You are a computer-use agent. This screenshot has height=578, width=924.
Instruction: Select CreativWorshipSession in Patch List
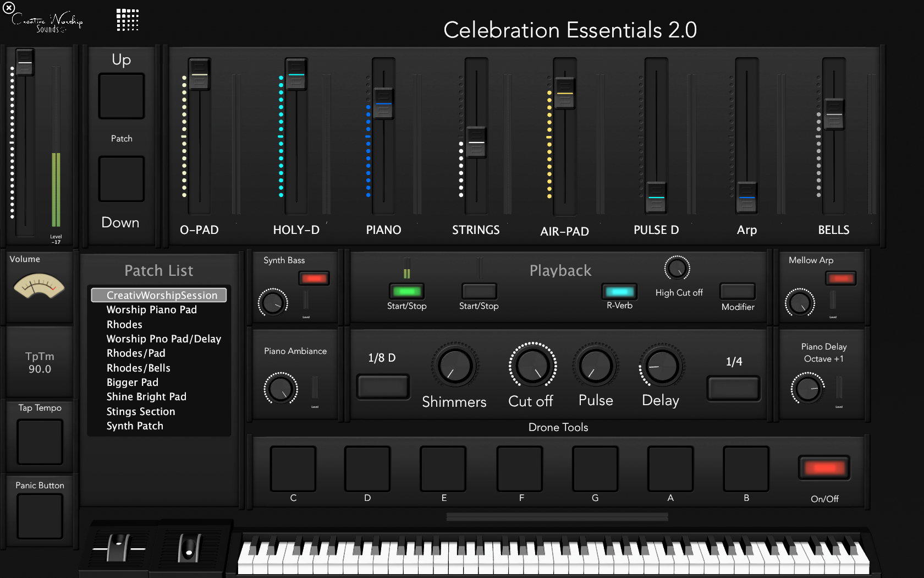(159, 296)
